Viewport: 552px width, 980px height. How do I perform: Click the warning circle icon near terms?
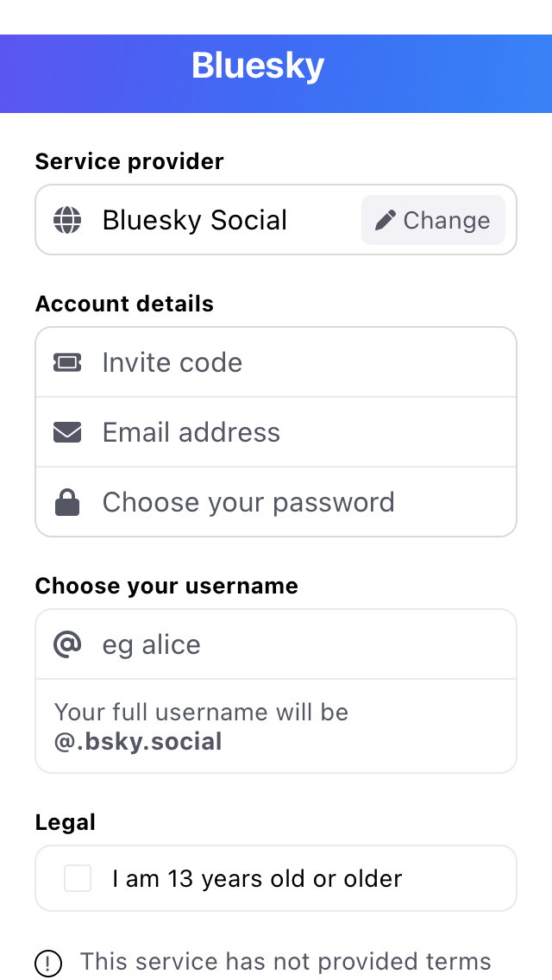pyautogui.click(x=48, y=962)
